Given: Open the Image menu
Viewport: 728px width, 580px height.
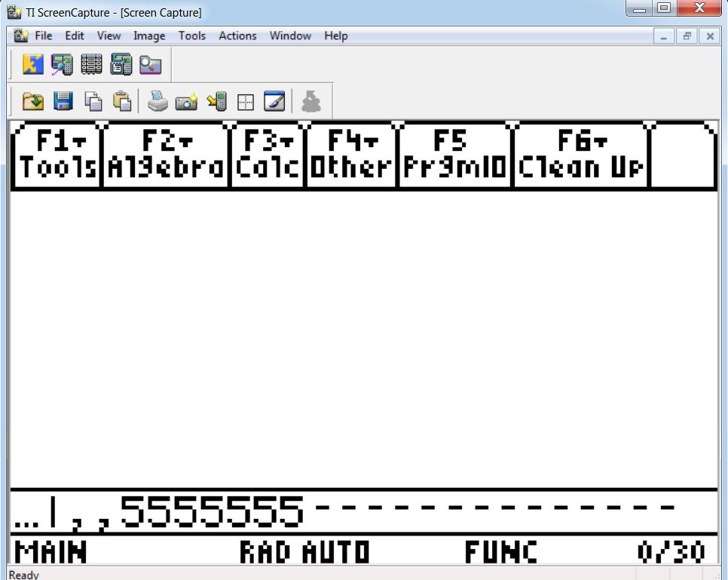Looking at the screenshot, I should click(149, 35).
